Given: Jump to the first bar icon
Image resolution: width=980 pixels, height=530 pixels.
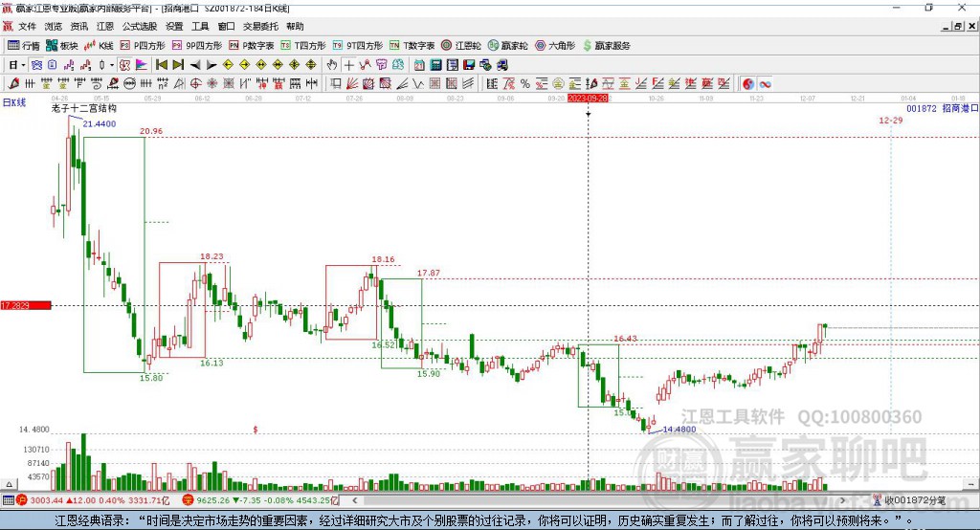Looking at the screenshot, I should pyautogui.click(x=161, y=65).
